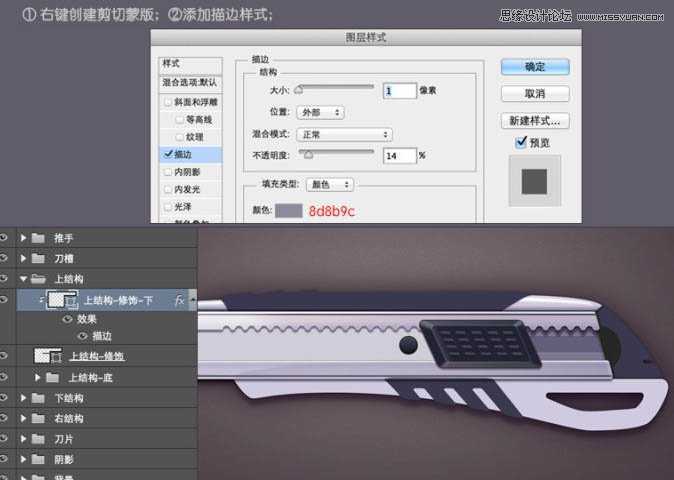Expand the 下结构 group triangle
674x480 pixels.
point(23,398)
